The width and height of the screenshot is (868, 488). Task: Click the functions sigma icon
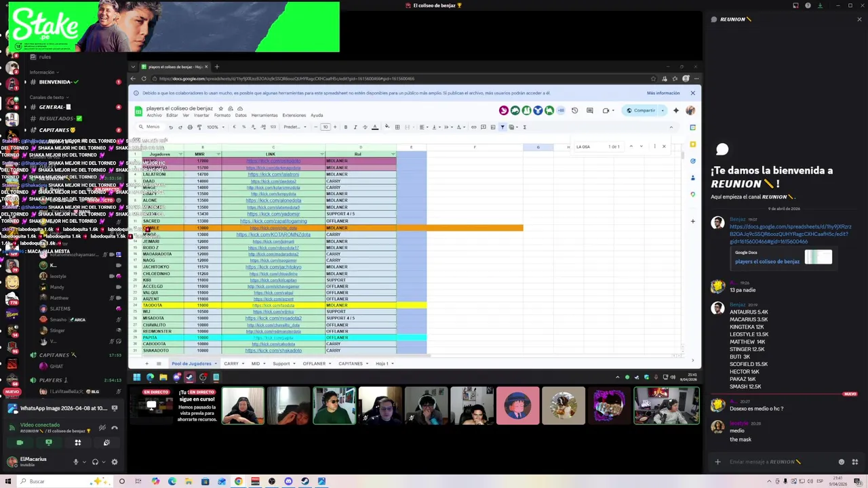tap(524, 127)
